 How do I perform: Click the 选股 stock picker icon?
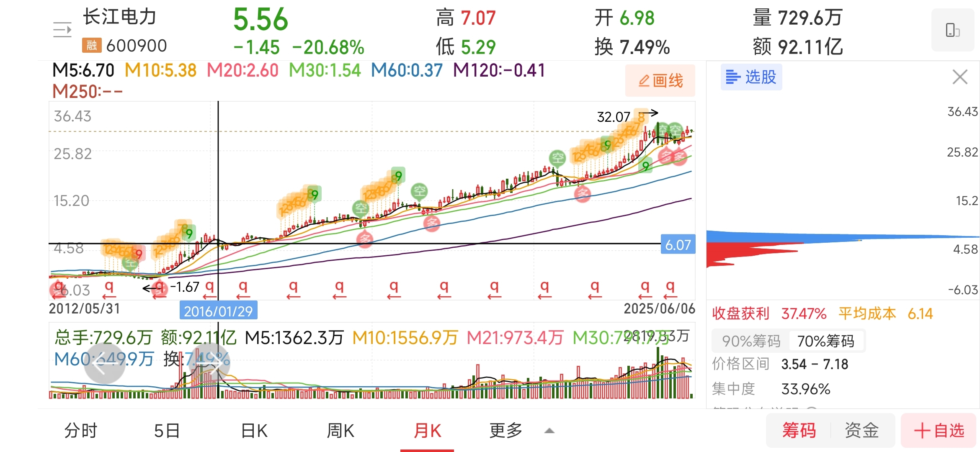(751, 77)
